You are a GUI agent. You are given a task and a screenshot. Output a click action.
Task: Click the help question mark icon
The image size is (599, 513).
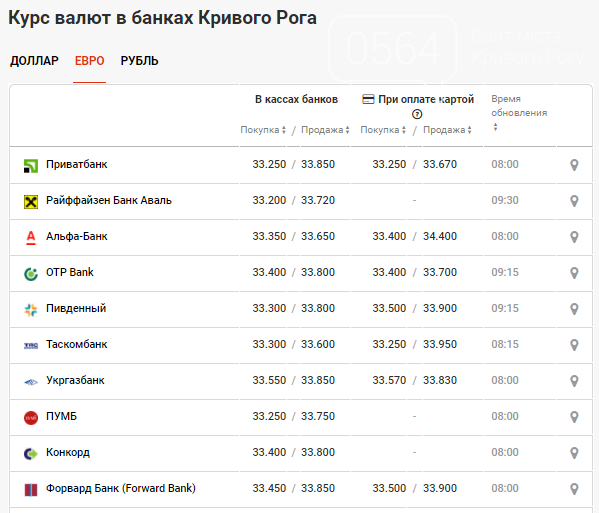(x=417, y=114)
